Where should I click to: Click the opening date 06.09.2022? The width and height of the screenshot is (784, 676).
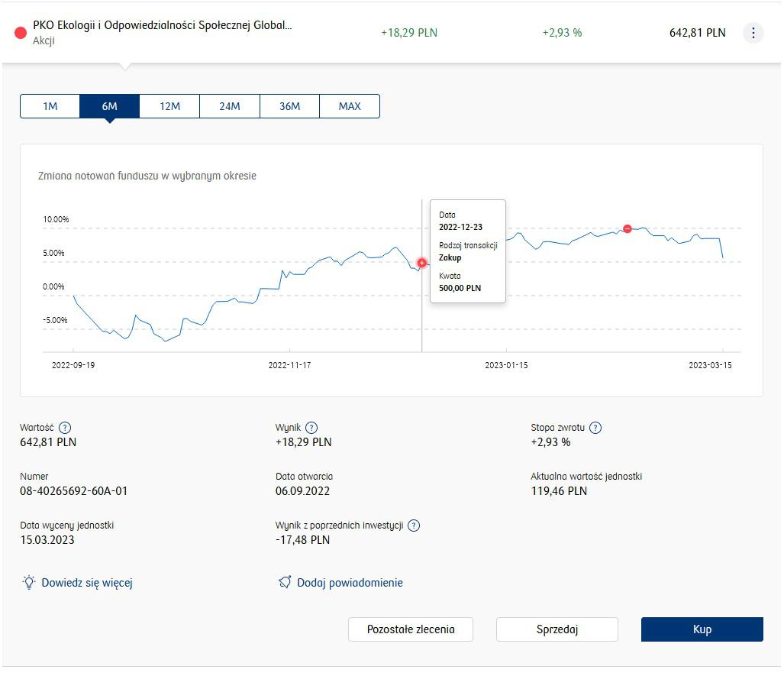(x=302, y=491)
